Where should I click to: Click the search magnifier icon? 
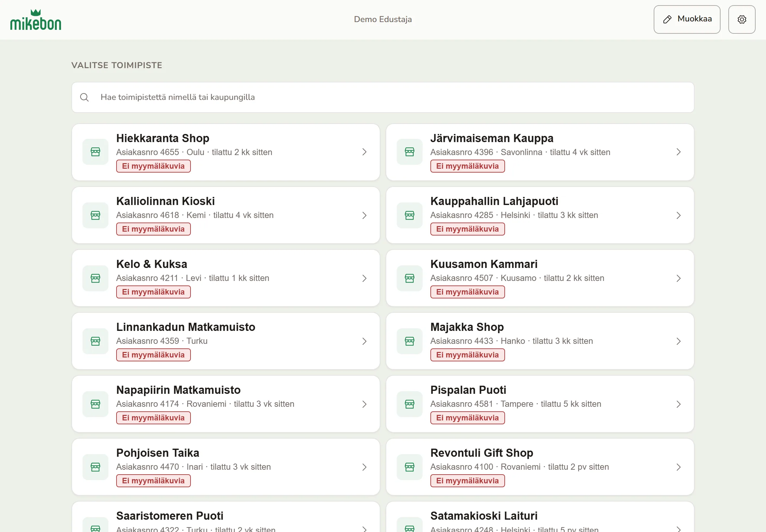pyautogui.click(x=84, y=97)
